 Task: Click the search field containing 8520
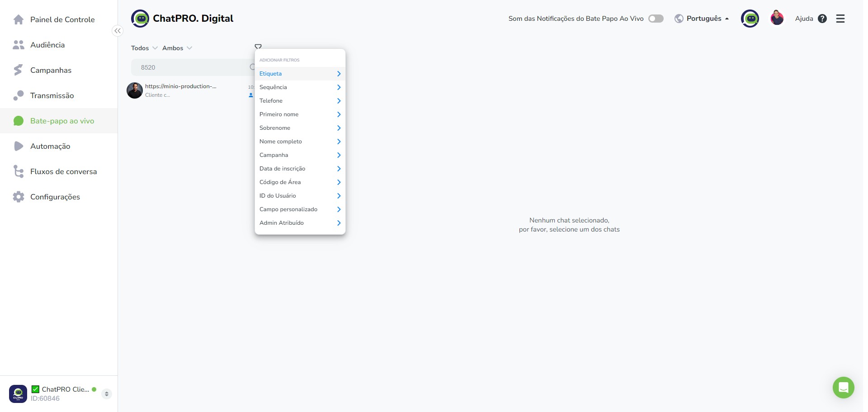(193, 67)
